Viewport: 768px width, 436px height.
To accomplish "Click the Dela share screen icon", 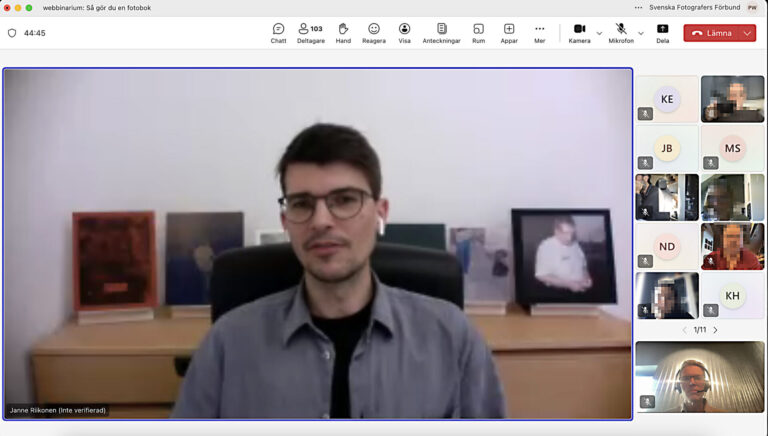I will click(662, 33).
